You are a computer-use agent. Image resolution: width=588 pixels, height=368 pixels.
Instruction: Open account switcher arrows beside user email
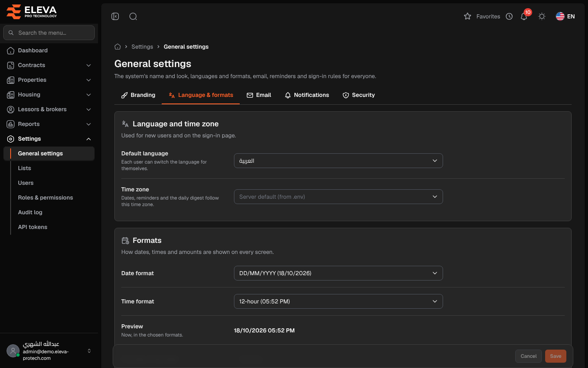coord(89,351)
